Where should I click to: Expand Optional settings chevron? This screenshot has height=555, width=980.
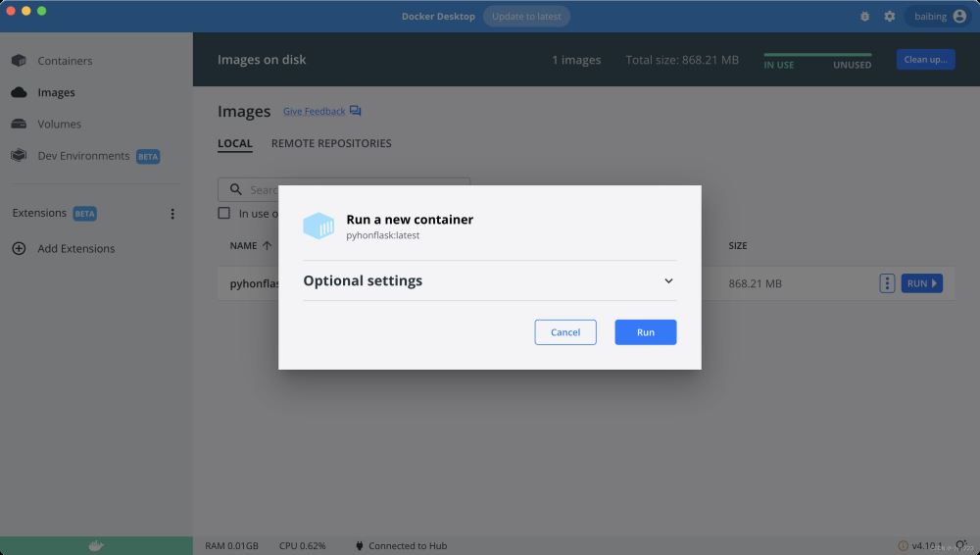[668, 281]
